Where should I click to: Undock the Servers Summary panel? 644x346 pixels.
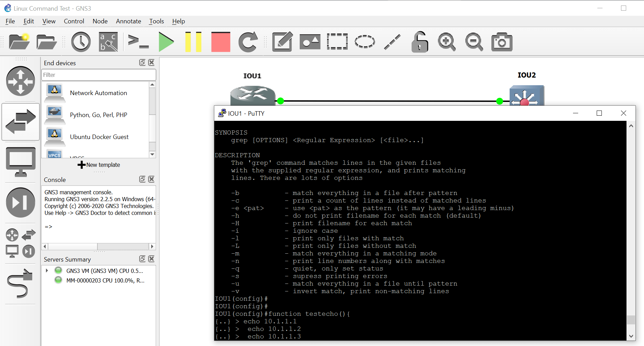pyautogui.click(x=142, y=259)
